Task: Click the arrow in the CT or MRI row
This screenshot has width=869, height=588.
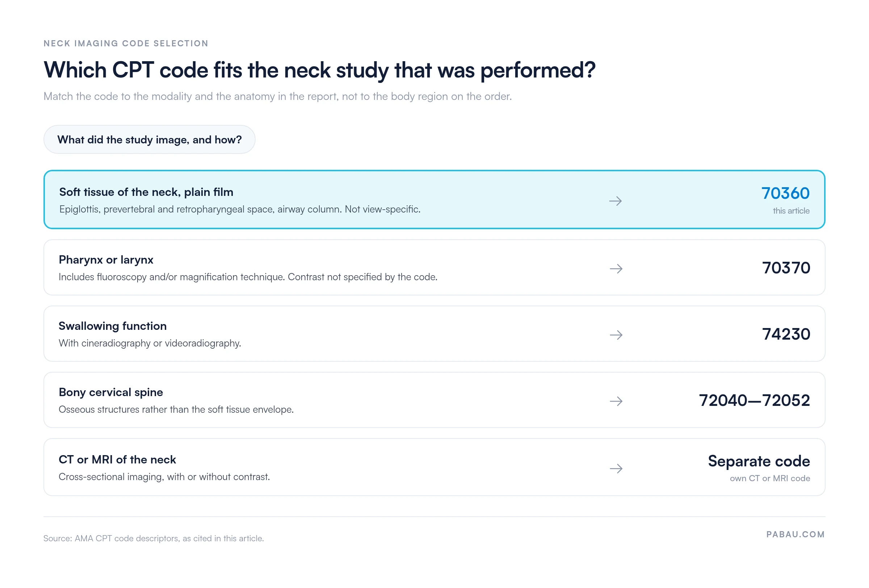Action: (616, 468)
